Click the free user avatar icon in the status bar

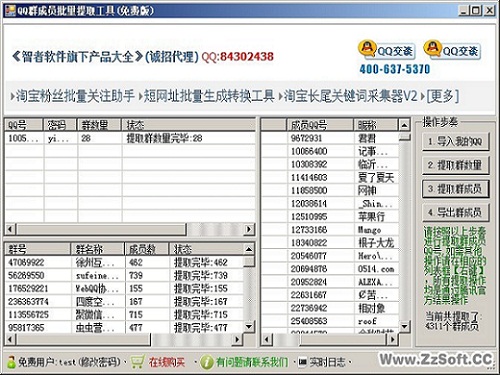pos(11,362)
